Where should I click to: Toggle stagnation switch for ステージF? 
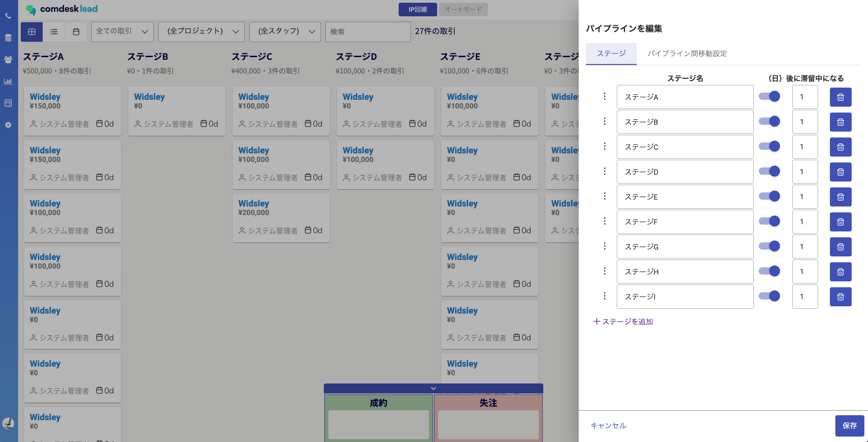769,221
